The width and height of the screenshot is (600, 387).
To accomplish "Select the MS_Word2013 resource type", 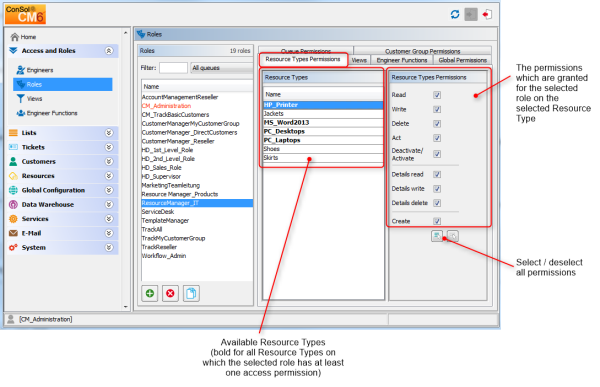I will point(323,122).
